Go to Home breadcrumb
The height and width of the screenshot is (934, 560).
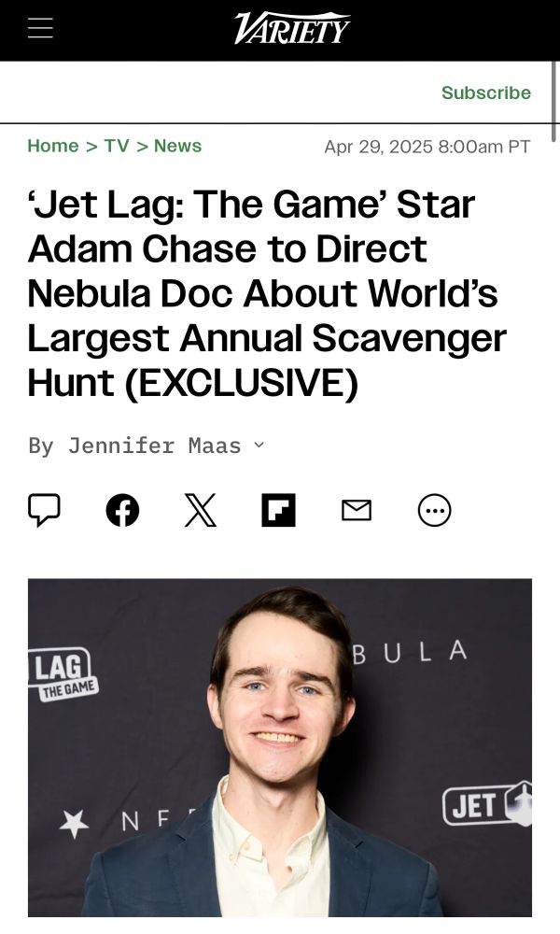click(x=53, y=146)
